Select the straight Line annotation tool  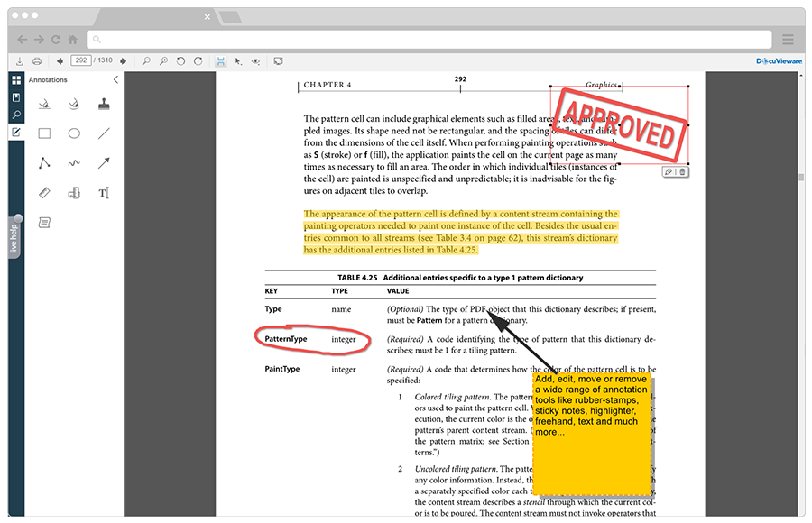pyautogui.click(x=103, y=133)
